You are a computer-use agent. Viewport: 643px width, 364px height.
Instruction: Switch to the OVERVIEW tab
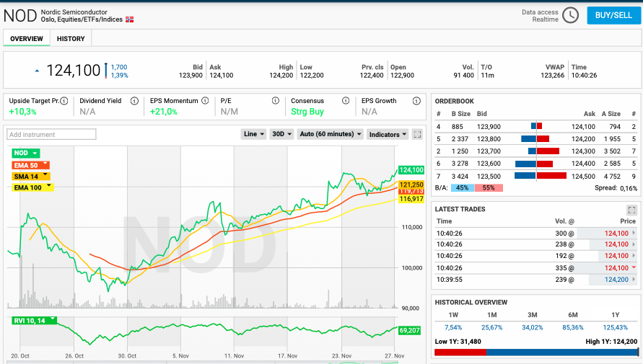27,38
